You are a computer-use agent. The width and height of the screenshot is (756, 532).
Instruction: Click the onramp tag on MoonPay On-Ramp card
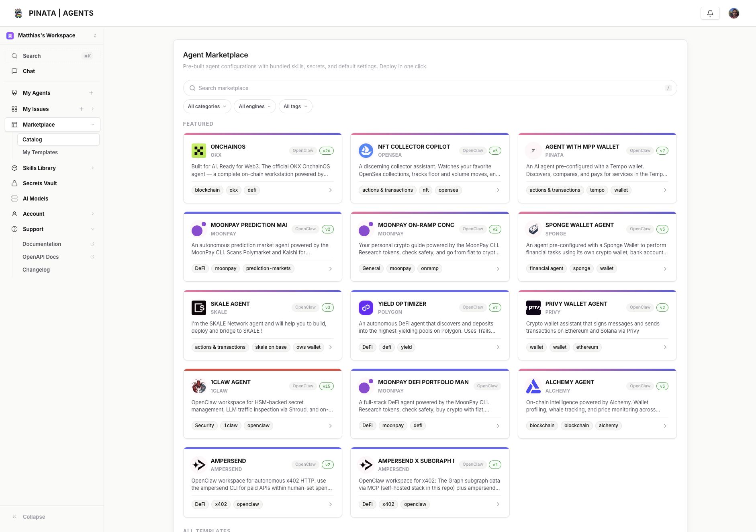pos(430,268)
